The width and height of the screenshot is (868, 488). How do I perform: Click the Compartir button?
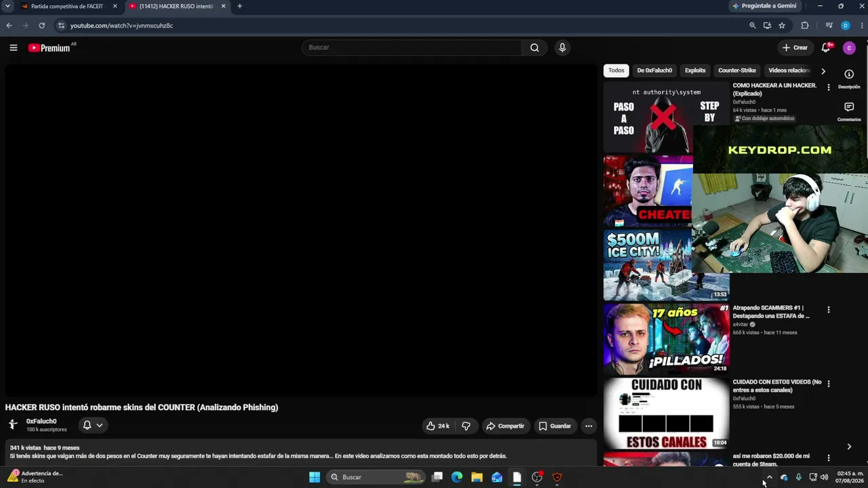(505, 426)
